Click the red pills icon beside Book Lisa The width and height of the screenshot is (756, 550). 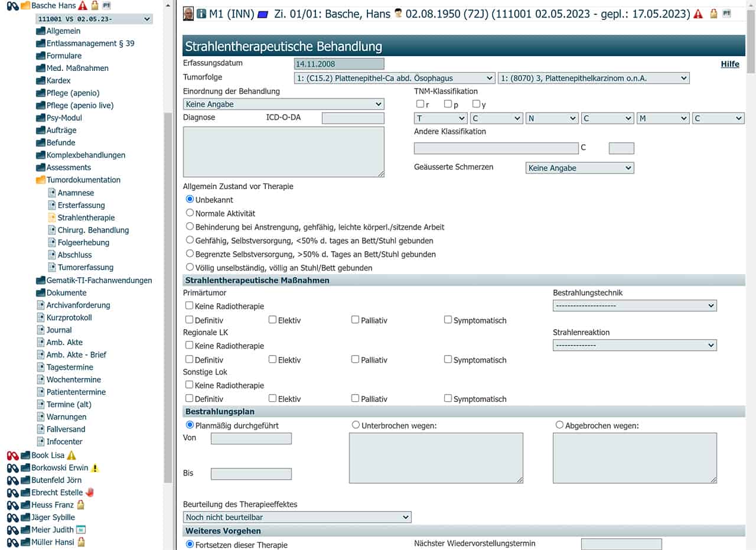click(12, 455)
